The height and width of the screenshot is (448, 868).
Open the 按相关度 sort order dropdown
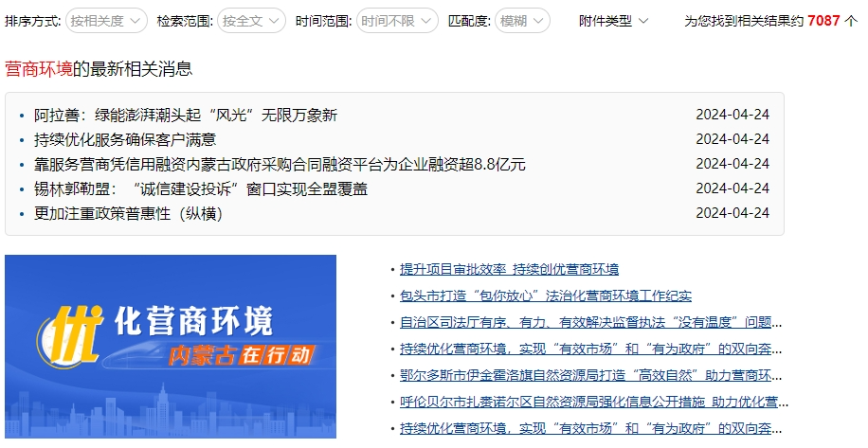[x=107, y=20]
